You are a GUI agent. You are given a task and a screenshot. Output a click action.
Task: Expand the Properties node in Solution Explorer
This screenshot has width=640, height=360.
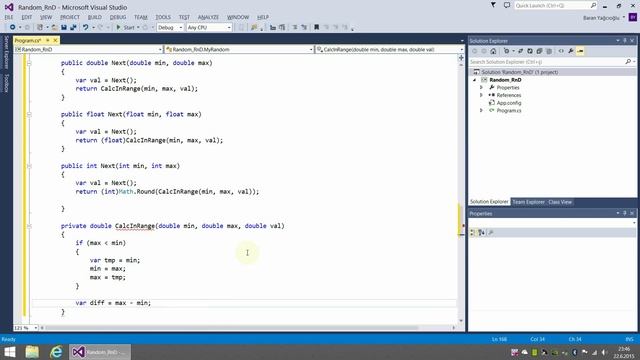(x=481, y=87)
